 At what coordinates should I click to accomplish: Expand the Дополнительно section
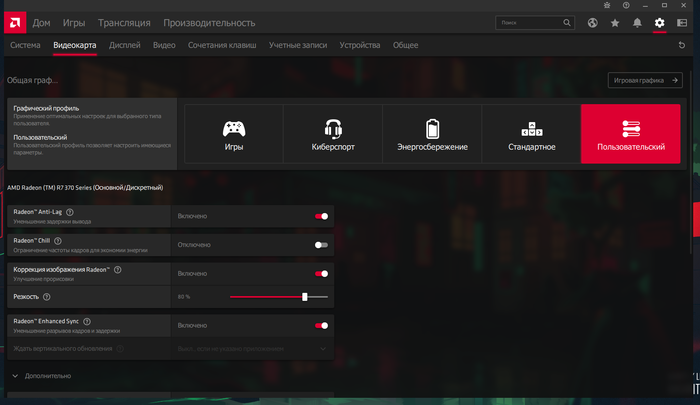(42, 376)
